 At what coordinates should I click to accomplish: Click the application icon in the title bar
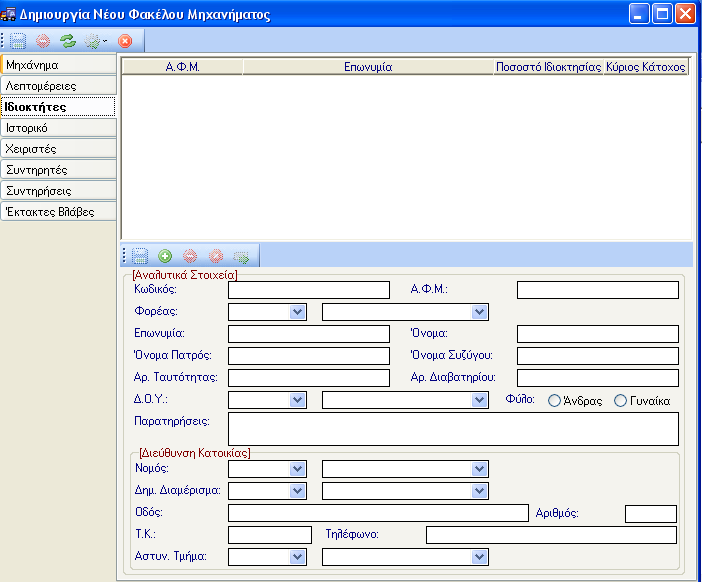8,14
